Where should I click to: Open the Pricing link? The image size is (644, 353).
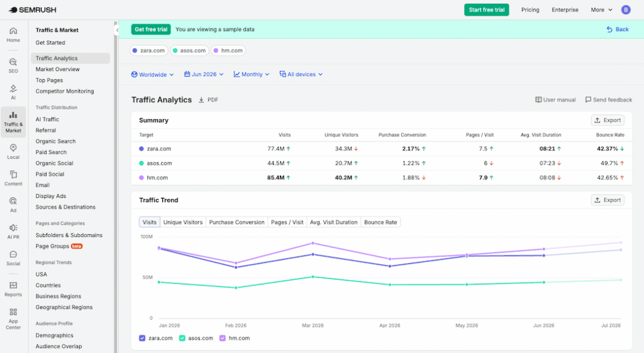point(530,10)
